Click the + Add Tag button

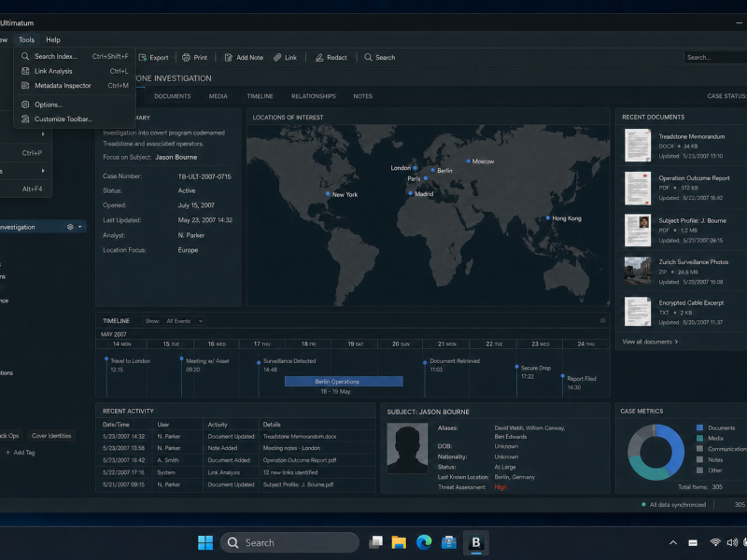click(x=20, y=453)
